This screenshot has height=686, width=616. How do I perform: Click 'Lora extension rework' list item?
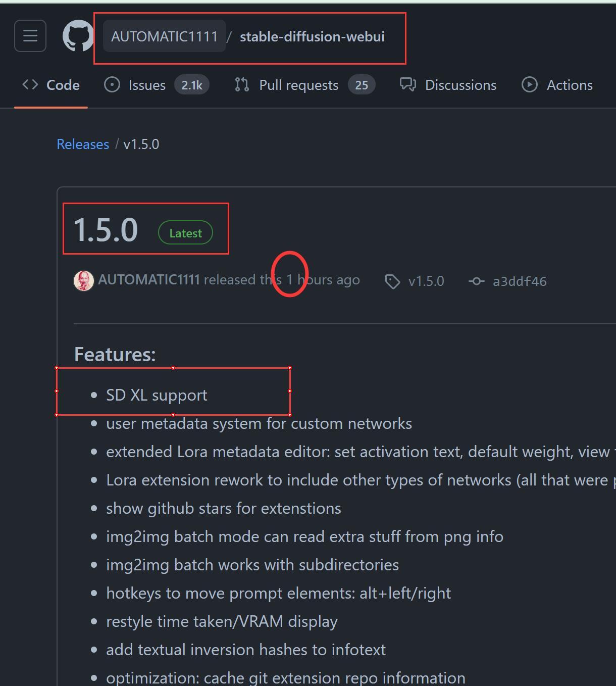point(361,480)
